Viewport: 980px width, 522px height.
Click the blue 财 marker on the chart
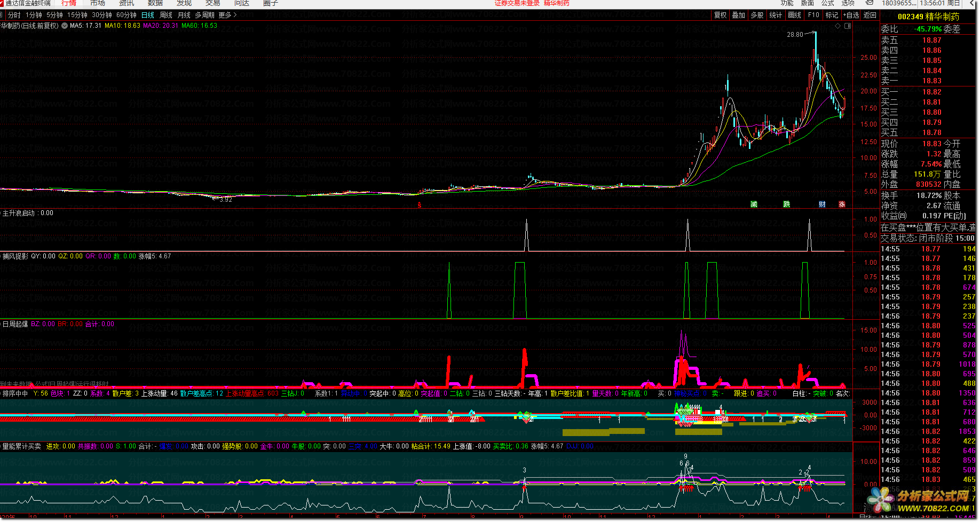[x=822, y=204]
